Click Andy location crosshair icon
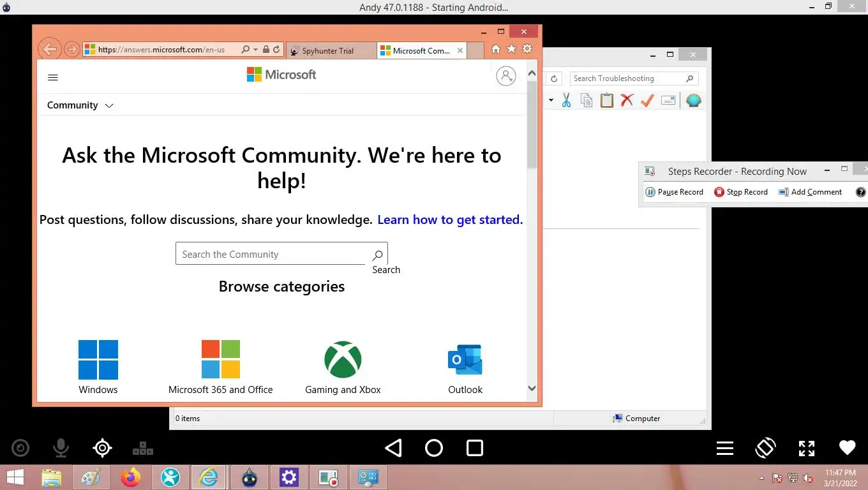868x490 pixels. click(102, 448)
